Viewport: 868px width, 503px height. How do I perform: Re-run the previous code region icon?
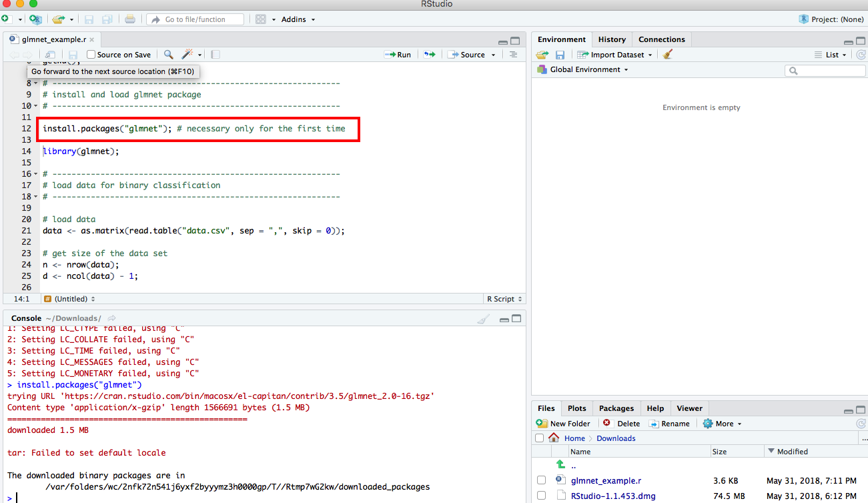pos(430,55)
